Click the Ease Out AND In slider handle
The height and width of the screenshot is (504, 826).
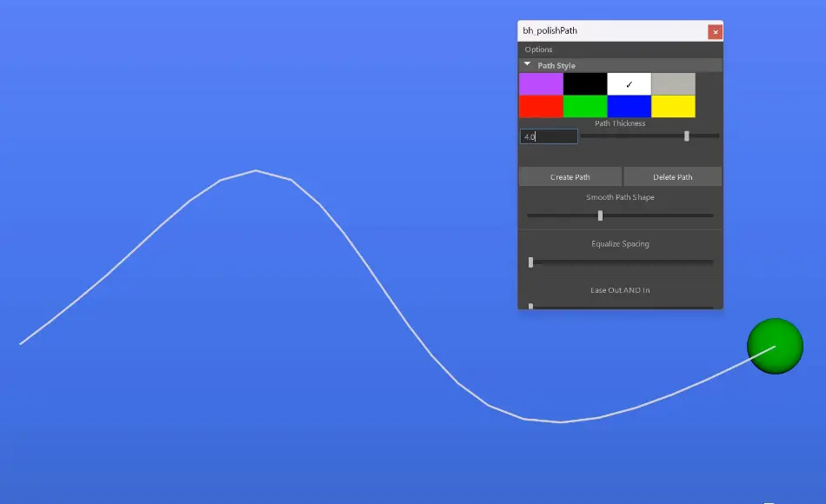tap(530, 306)
